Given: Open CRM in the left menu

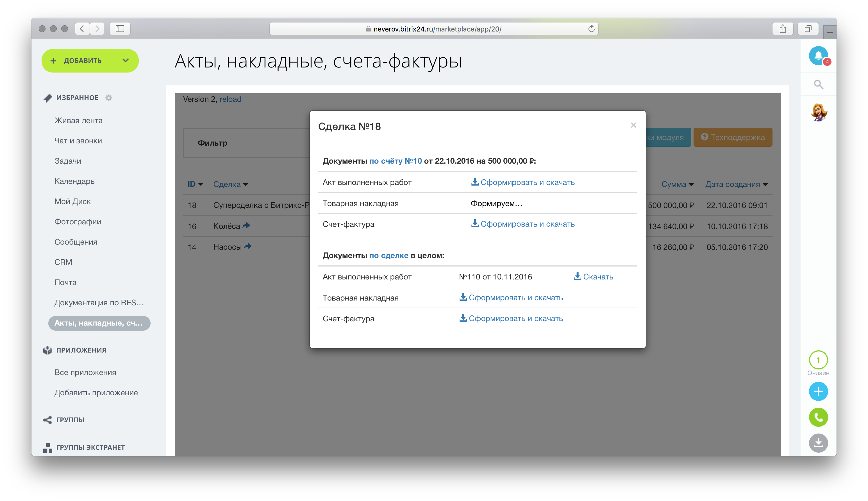Looking at the screenshot, I should 63,262.
